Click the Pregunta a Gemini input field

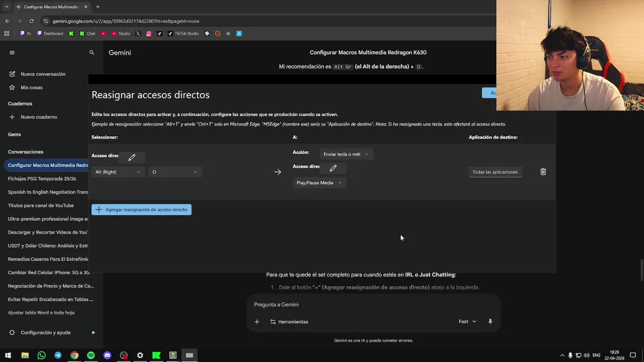click(373, 305)
